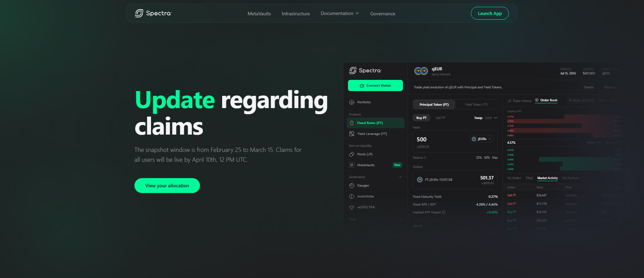The width and height of the screenshot is (644, 278).
Task: Choose Limit order mode
Action: click(488, 118)
